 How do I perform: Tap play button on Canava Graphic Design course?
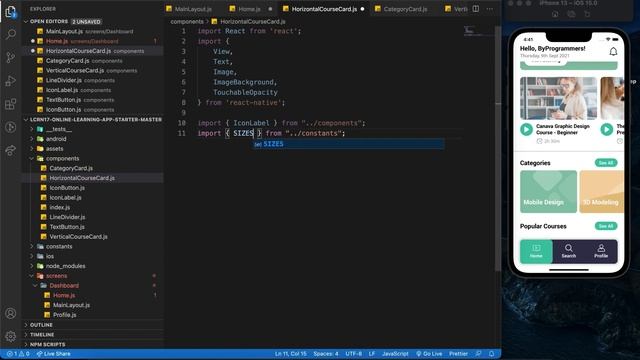point(527,129)
